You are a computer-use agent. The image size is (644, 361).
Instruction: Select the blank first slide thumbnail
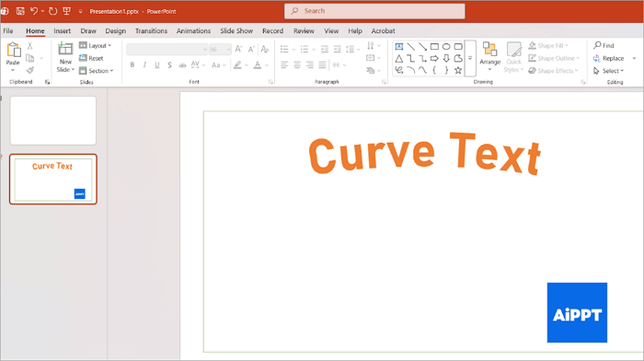tap(53, 121)
